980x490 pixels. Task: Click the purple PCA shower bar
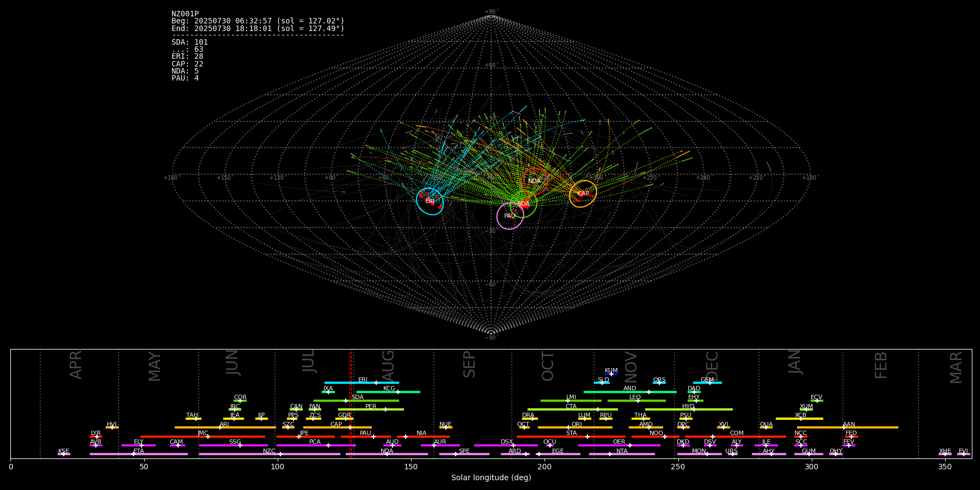click(316, 445)
